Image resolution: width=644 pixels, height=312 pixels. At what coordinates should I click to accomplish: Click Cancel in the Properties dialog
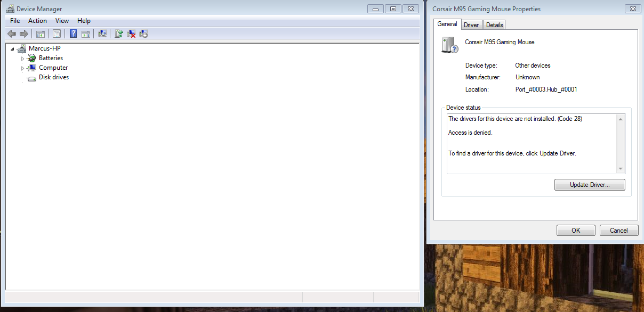point(619,231)
